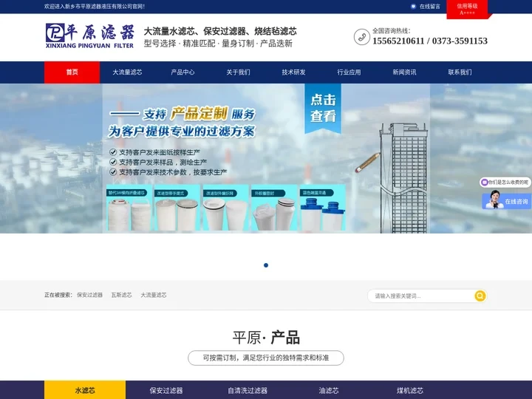Select the 水滤芯 product tab

tap(85, 390)
